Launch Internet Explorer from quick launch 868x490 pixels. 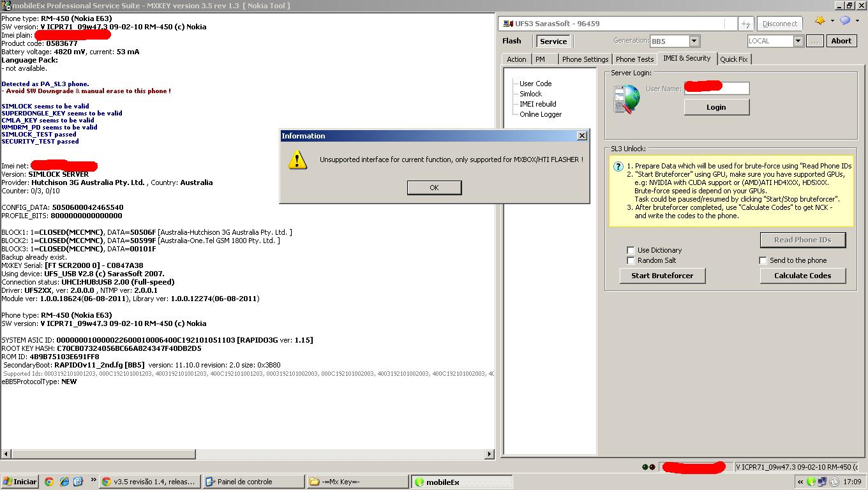[x=64, y=482]
